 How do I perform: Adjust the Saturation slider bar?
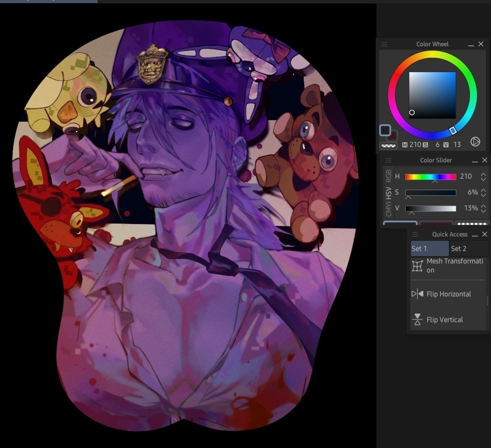click(x=431, y=193)
